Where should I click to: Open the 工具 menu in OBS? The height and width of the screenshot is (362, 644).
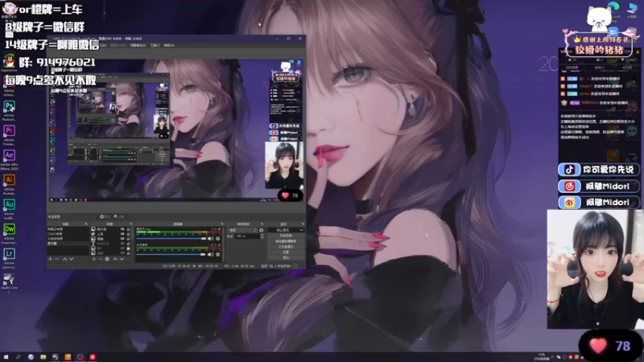155,45
